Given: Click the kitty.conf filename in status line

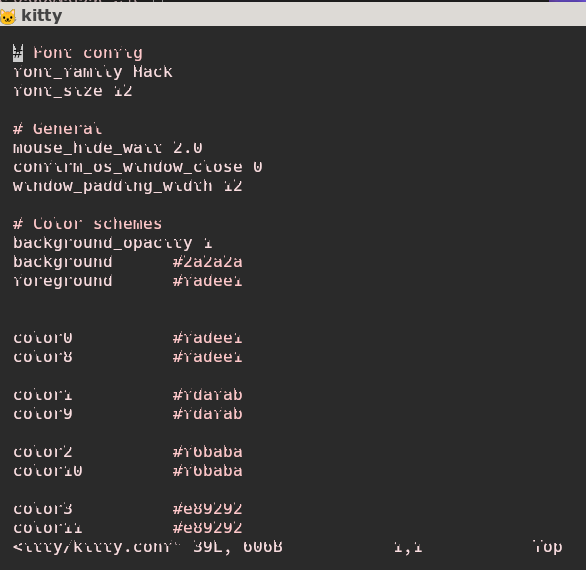Looking at the screenshot, I should coord(96,548).
